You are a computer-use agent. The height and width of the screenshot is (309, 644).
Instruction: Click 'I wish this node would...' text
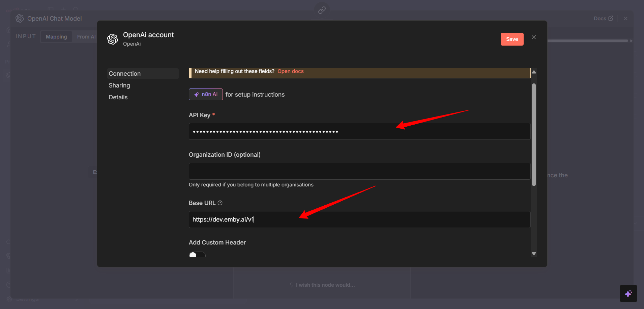click(x=325, y=285)
